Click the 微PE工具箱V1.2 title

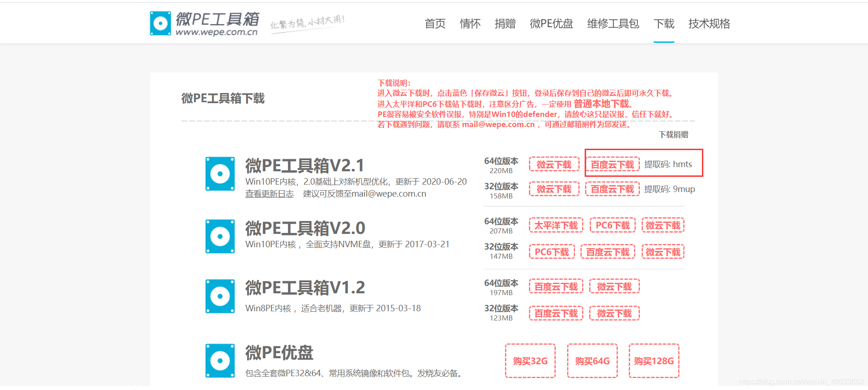[x=305, y=288]
